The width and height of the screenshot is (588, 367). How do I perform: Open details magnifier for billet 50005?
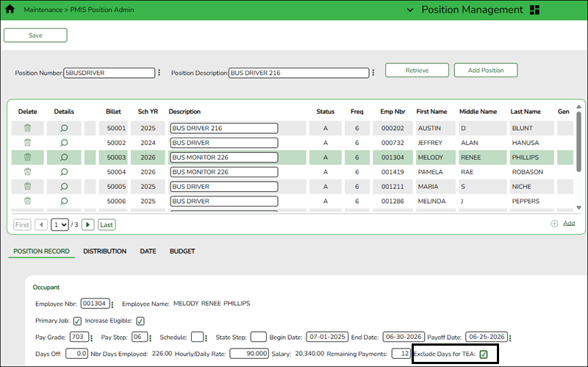coord(64,187)
